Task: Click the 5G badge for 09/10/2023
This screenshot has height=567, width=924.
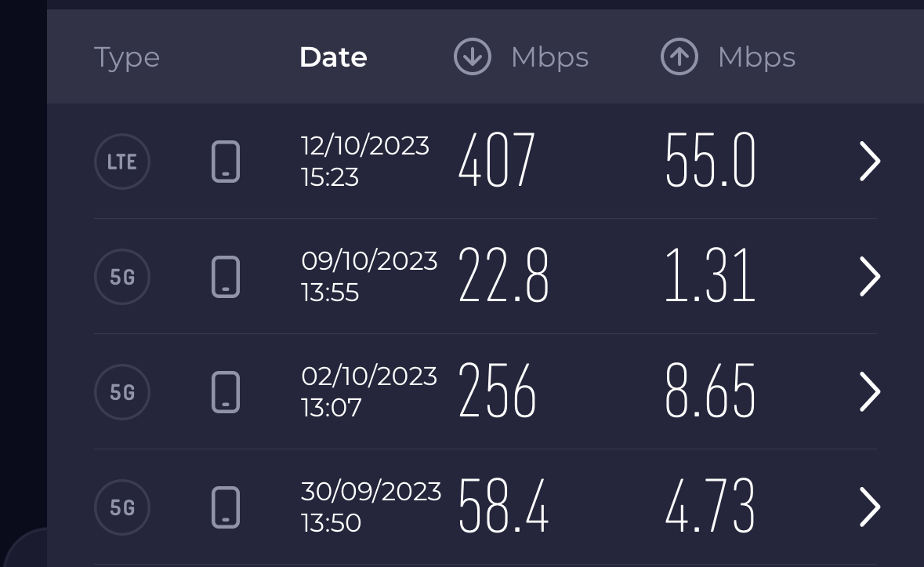Action: pos(122,277)
